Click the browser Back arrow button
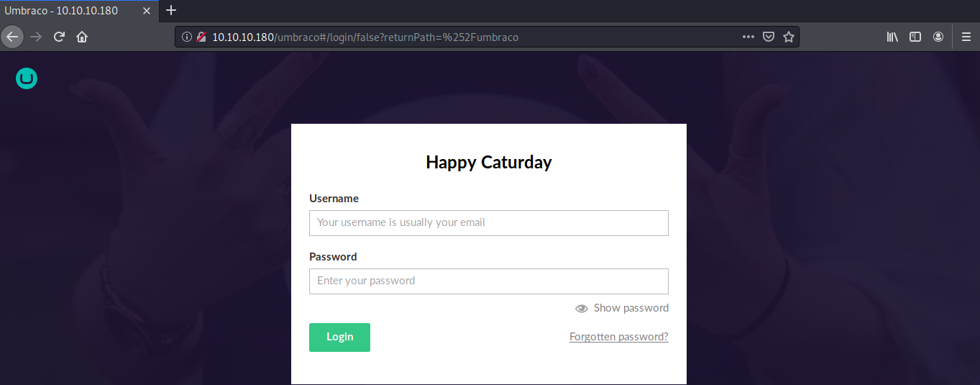 coord(12,37)
